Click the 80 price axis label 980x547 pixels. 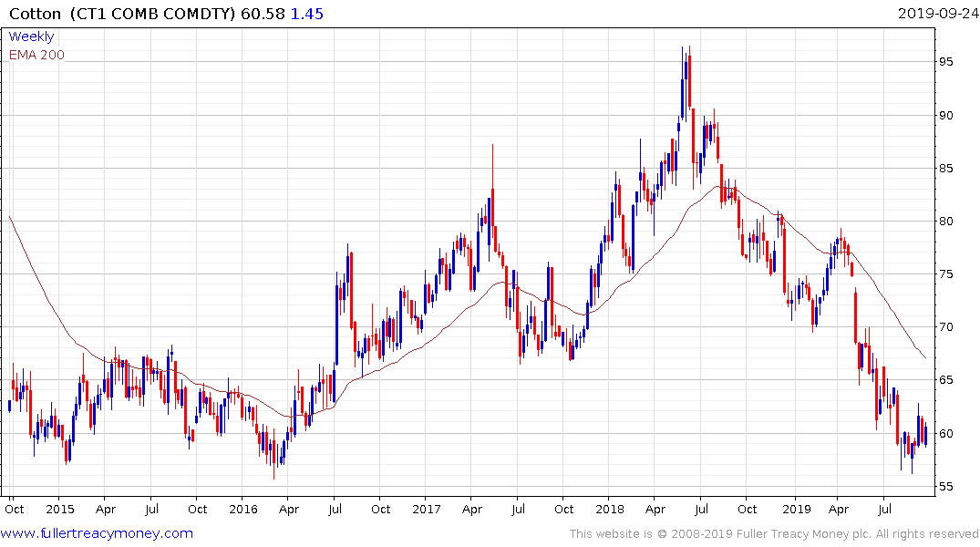click(x=945, y=222)
